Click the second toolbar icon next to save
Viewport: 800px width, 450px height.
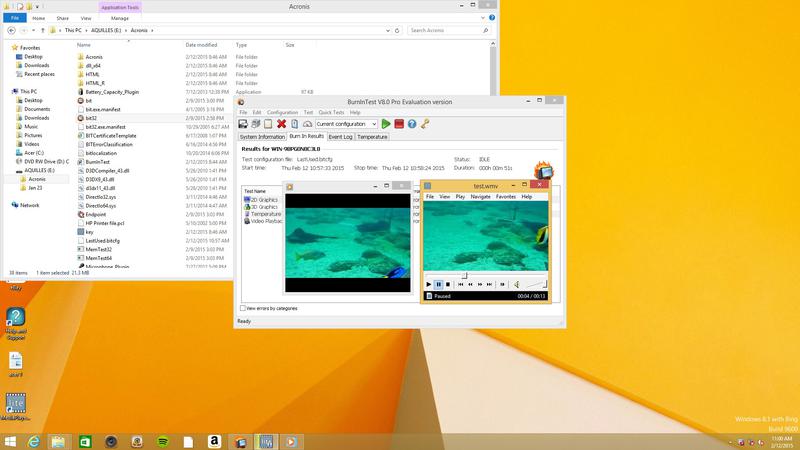tap(256, 124)
